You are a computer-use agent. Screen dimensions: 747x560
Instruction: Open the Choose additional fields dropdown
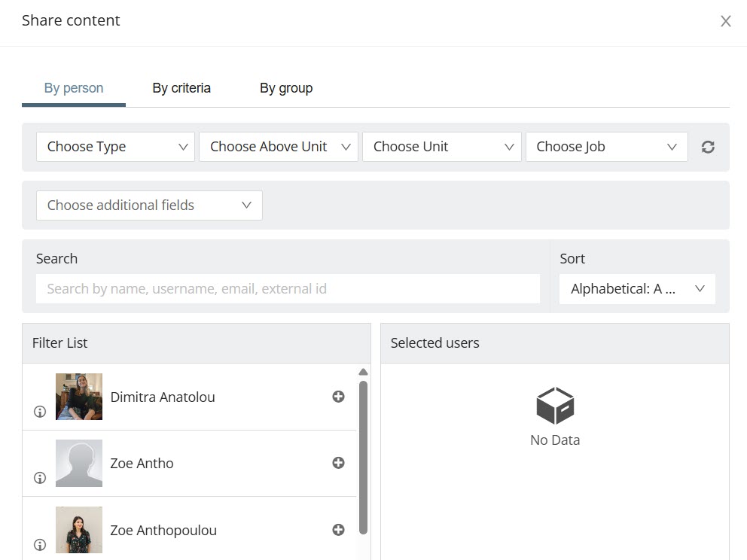[x=149, y=205]
